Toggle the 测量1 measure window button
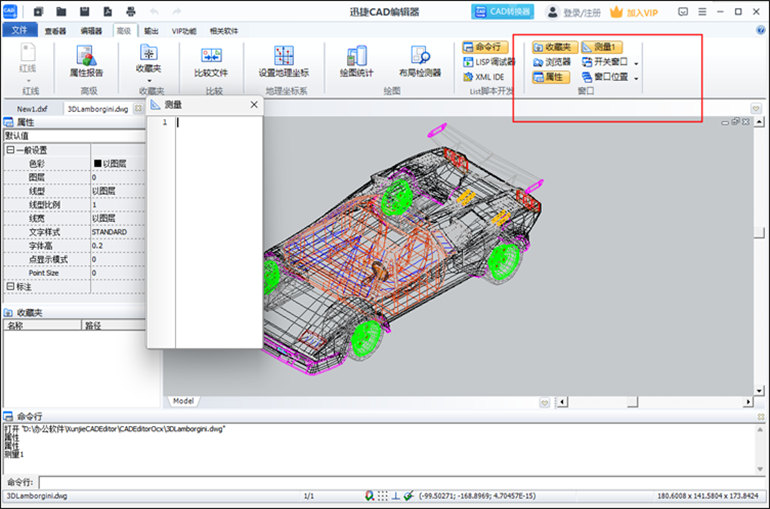Image resolution: width=770 pixels, height=509 pixels. click(x=602, y=47)
